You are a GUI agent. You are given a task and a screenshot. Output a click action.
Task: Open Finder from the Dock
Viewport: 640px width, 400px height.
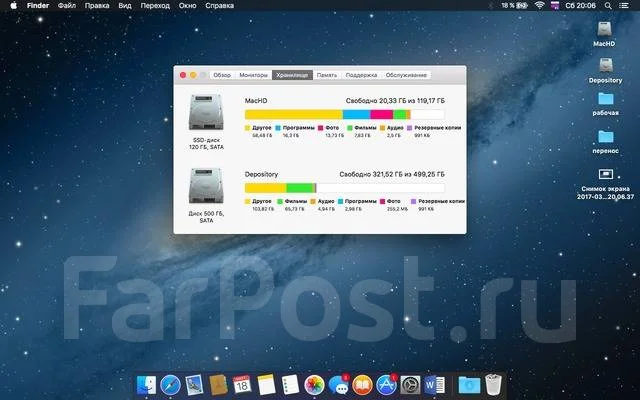point(146,384)
